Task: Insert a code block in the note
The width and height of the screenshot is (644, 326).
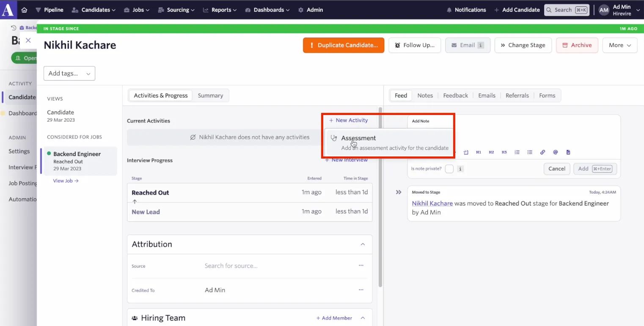Action: (x=466, y=152)
